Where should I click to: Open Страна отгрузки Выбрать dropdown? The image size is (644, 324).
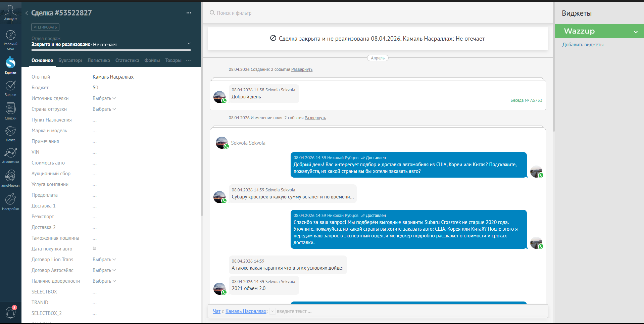tap(104, 109)
